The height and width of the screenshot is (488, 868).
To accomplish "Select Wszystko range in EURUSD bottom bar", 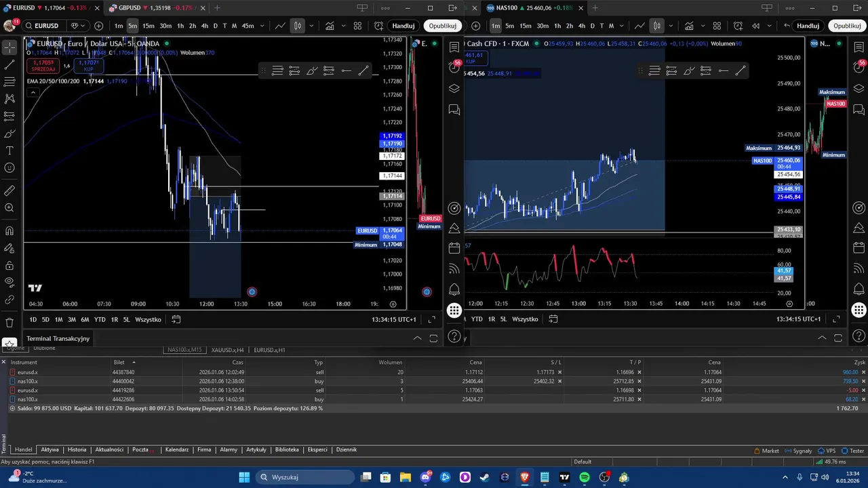I will 148,319.
